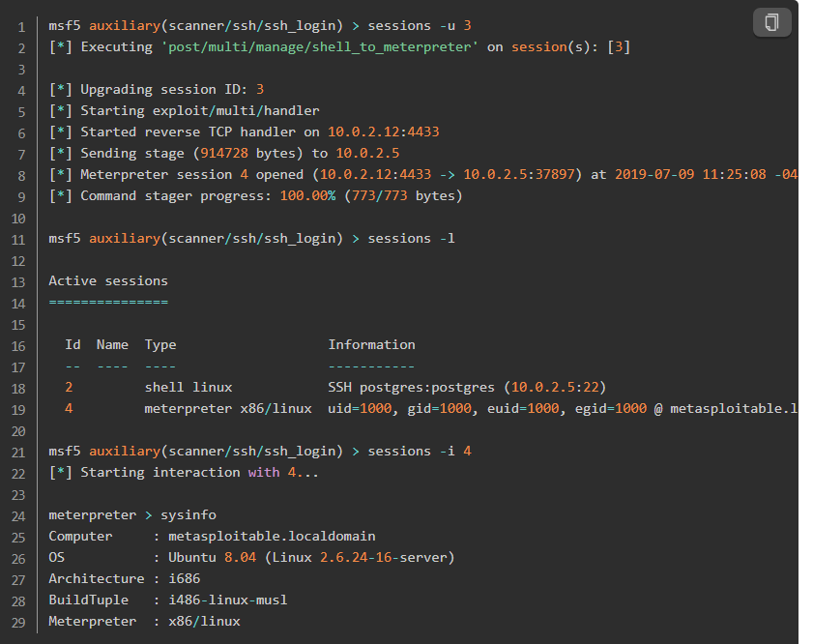This screenshot has width=813, height=644.
Task: Click line number 29 in the gutter
Action: (18, 622)
